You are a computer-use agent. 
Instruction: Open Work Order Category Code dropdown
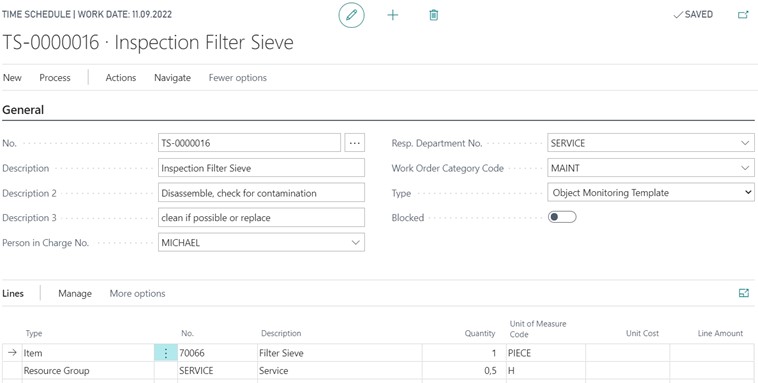click(744, 168)
